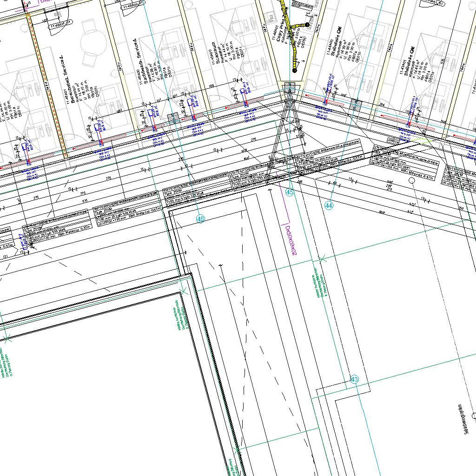The width and height of the screenshot is (476, 476).
Task: Click grid axis bubble 46
Action: pyautogui.click(x=200, y=219)
